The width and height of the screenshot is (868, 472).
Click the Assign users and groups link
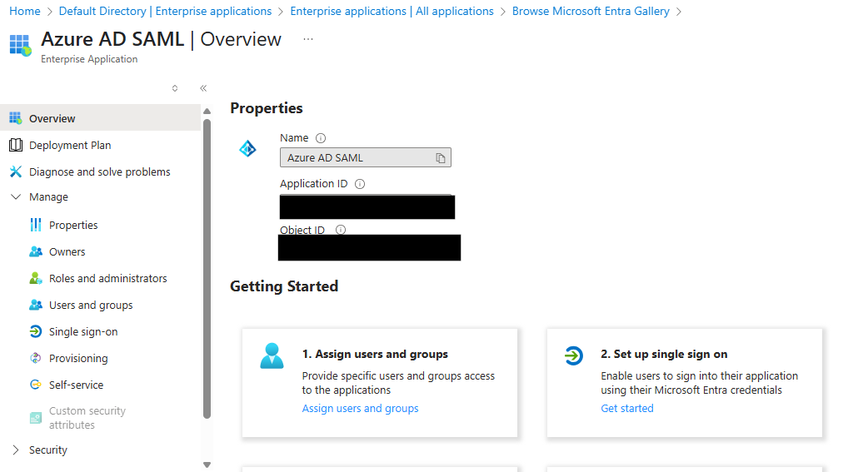(x=360, y=408)
